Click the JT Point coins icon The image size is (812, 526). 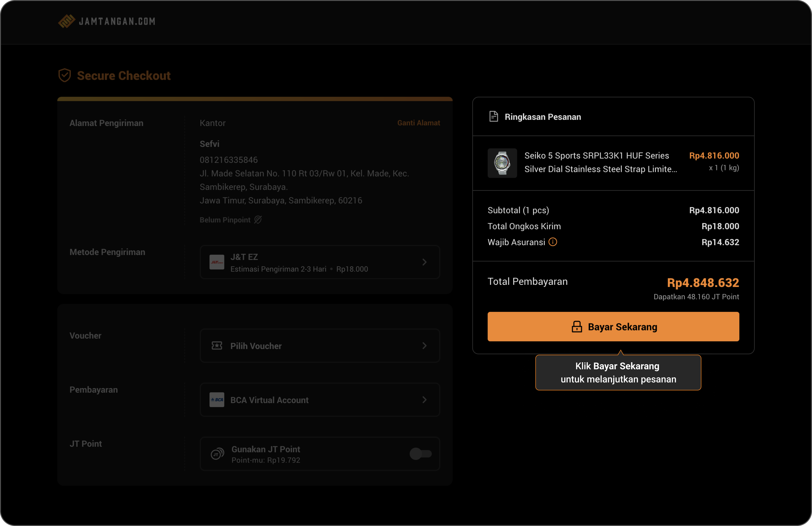[217, 454]
